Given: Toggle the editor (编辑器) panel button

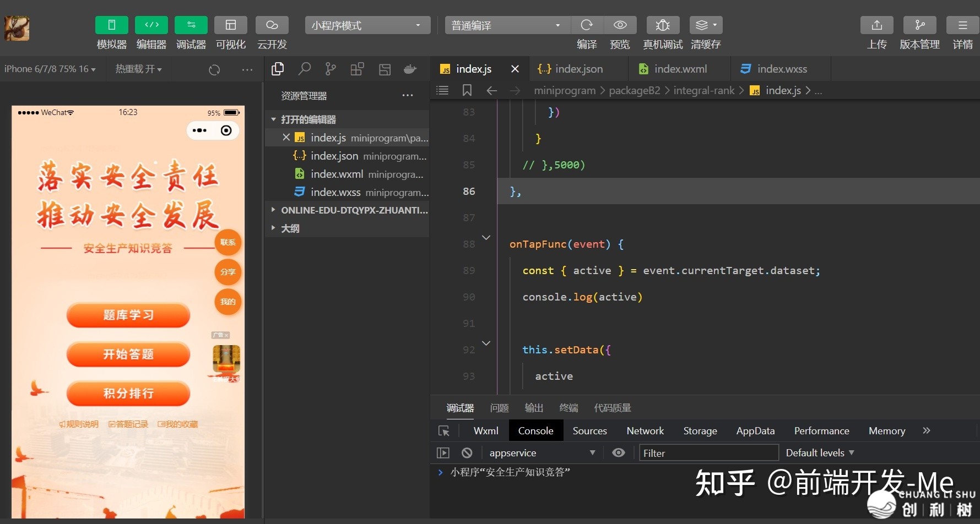Looking at the screenshot, I should click(x=151, y=25).
